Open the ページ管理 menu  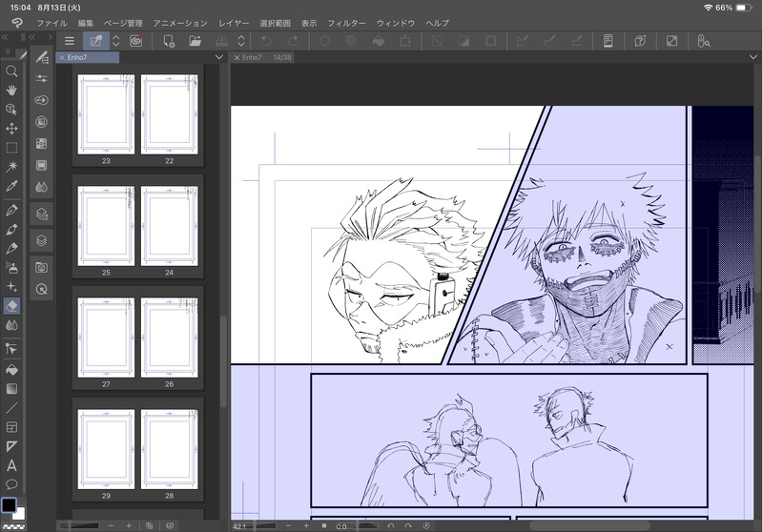(123, 23)
